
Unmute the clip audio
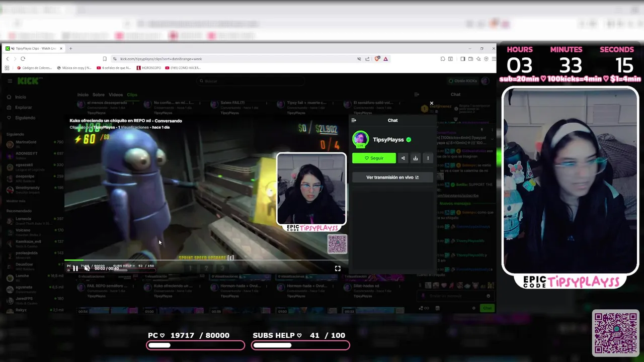tap(87, 268)
